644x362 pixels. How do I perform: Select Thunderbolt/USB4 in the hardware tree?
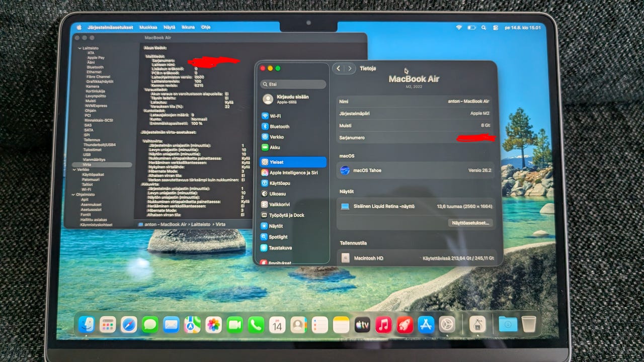tap(99, 145)
